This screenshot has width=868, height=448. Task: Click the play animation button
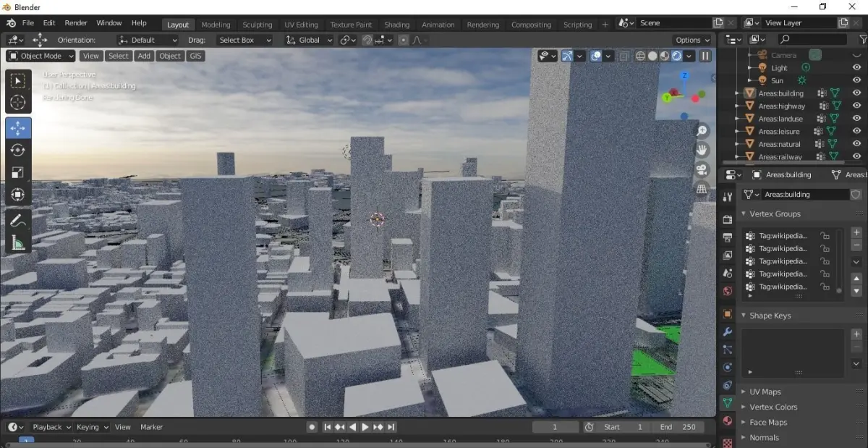tap(365, 427)
